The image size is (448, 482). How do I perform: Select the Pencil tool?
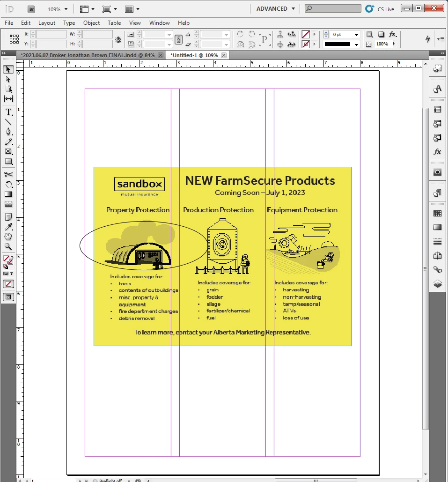coord(8,142)
